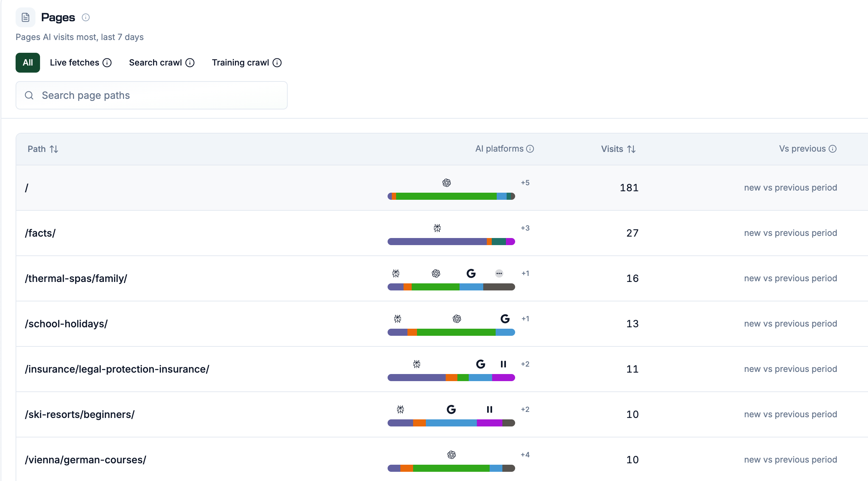Open the /vienna/german-courses/ page path
This screenshot has width=868, height=481.
(85, 460)
